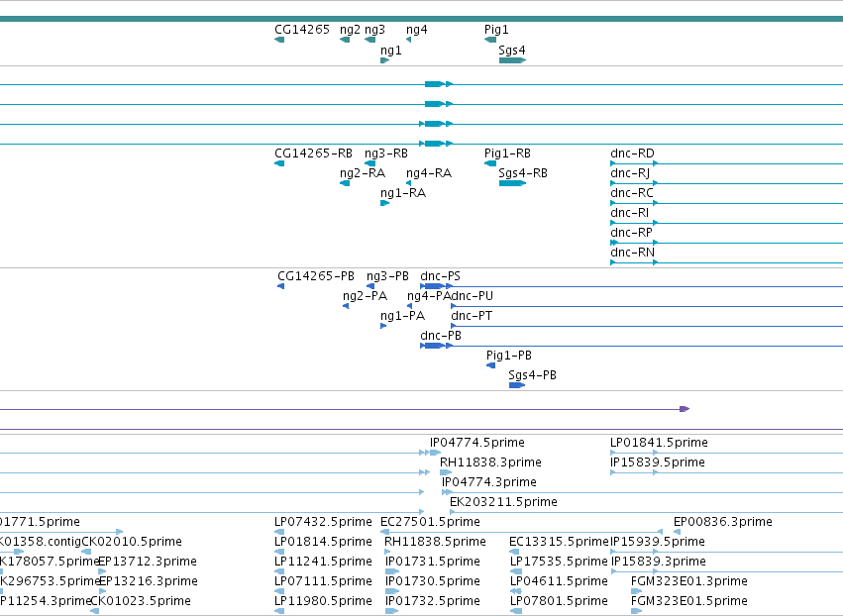843x616 pixels.
Task: Click the ng3-RB transcript label
Action: [x=386, y=154]
